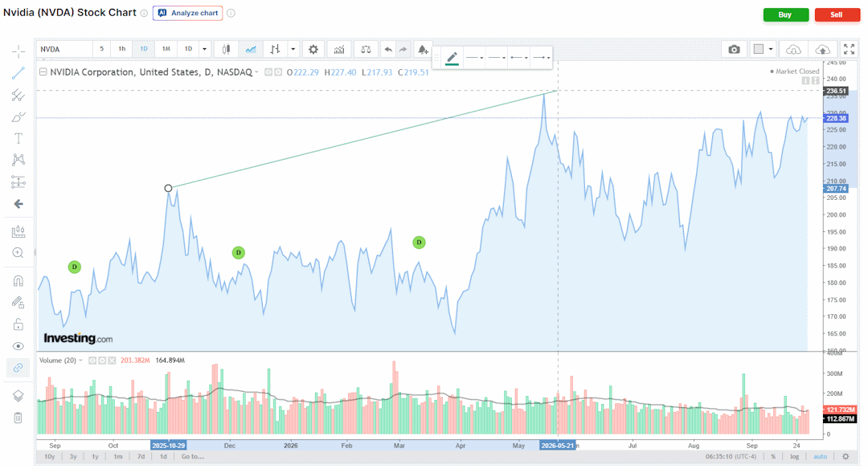Set time range to 3y
This screenshot has height=469, width=868.
point(73,456)
